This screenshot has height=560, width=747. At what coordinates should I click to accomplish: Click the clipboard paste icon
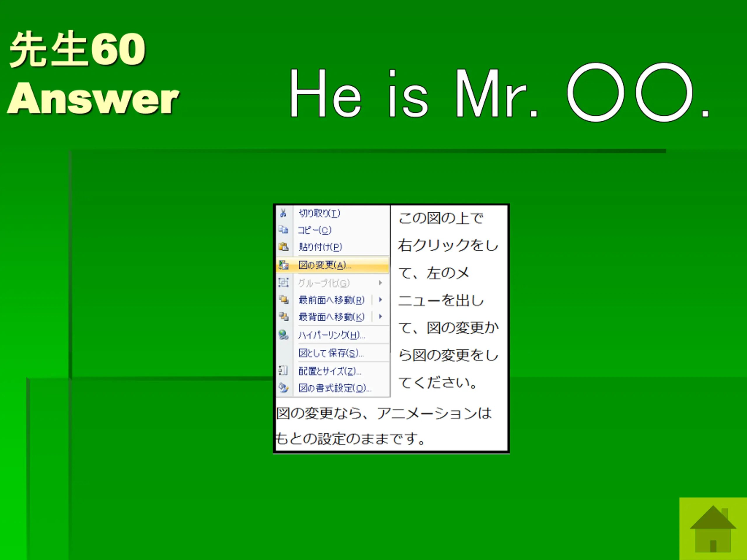click(283, 247)
